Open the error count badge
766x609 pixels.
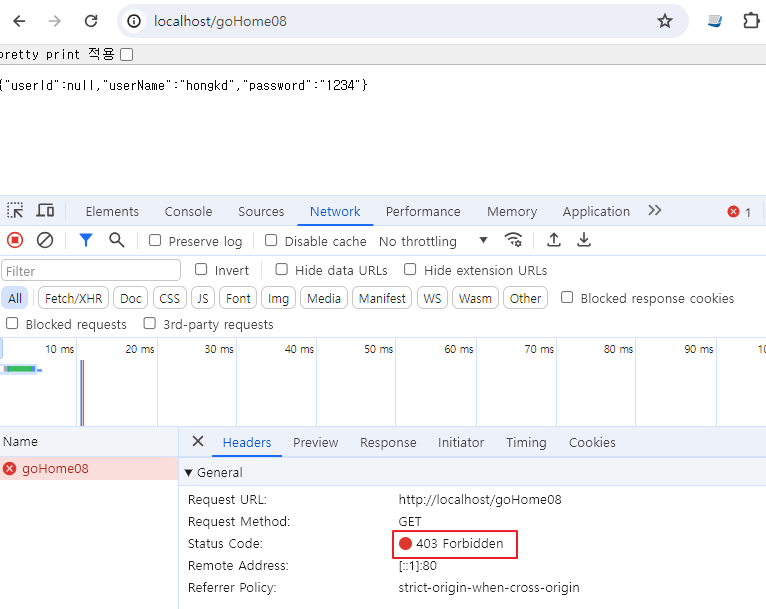[x=739, y=212]
